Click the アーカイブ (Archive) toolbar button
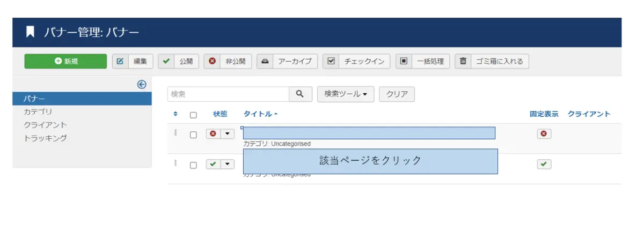 pos(287,61)
